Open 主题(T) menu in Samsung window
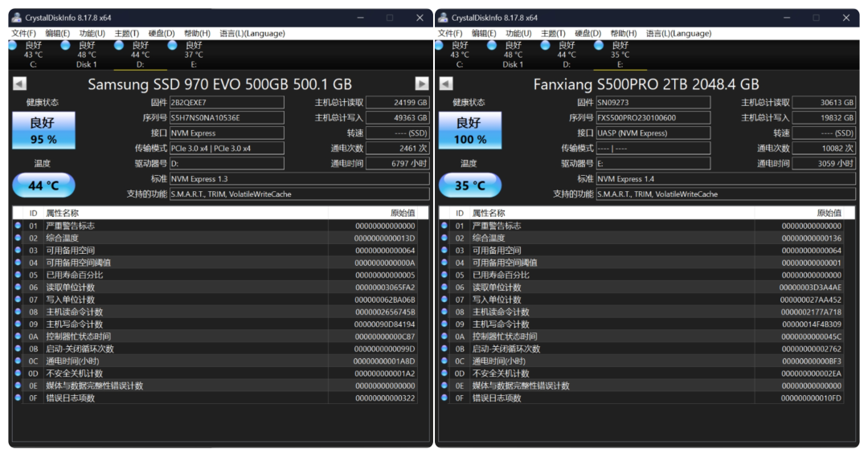Viewport: 868px width, 457px height. [x=127, y=33]
